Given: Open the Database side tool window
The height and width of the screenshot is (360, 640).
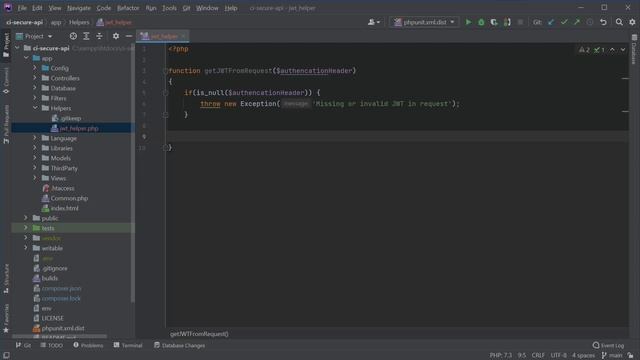Looking at the screenshot, I should (634, 49).
